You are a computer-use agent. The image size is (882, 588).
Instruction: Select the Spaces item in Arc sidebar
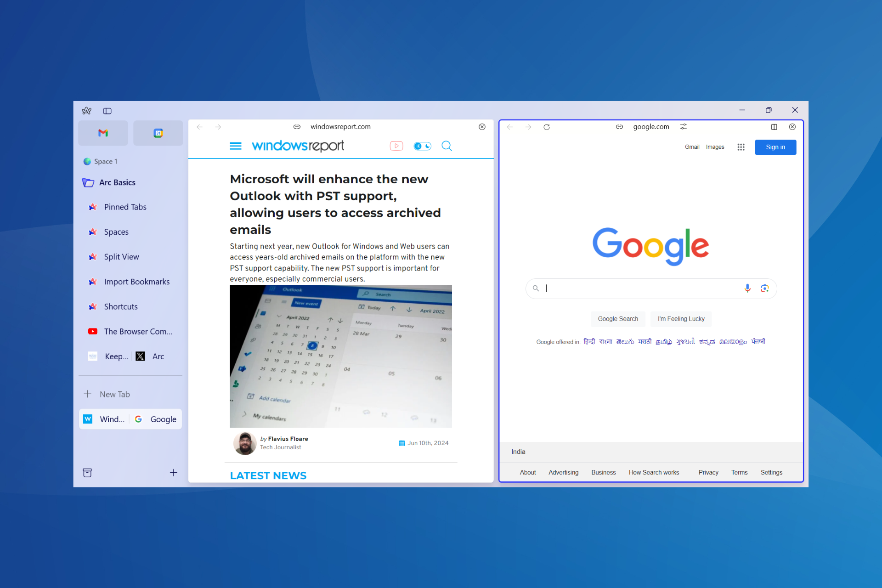coord(116,231)
